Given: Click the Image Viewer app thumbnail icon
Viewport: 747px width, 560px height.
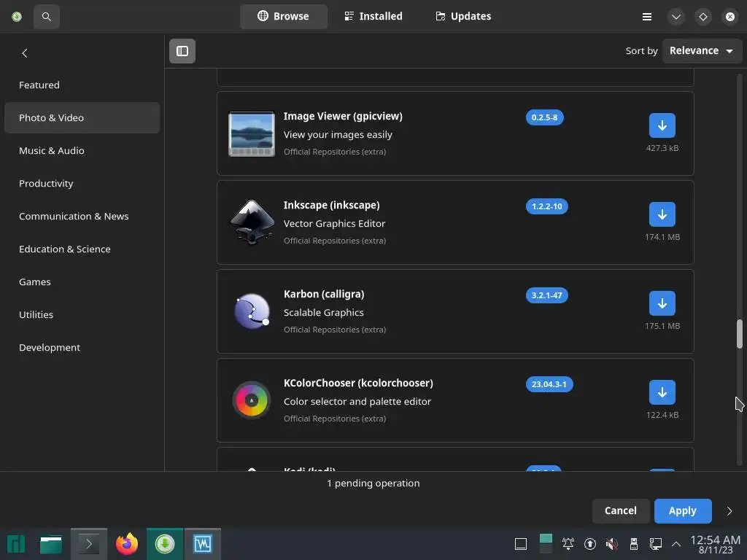Looking at the screenshot, I should (x=252, y=134).
